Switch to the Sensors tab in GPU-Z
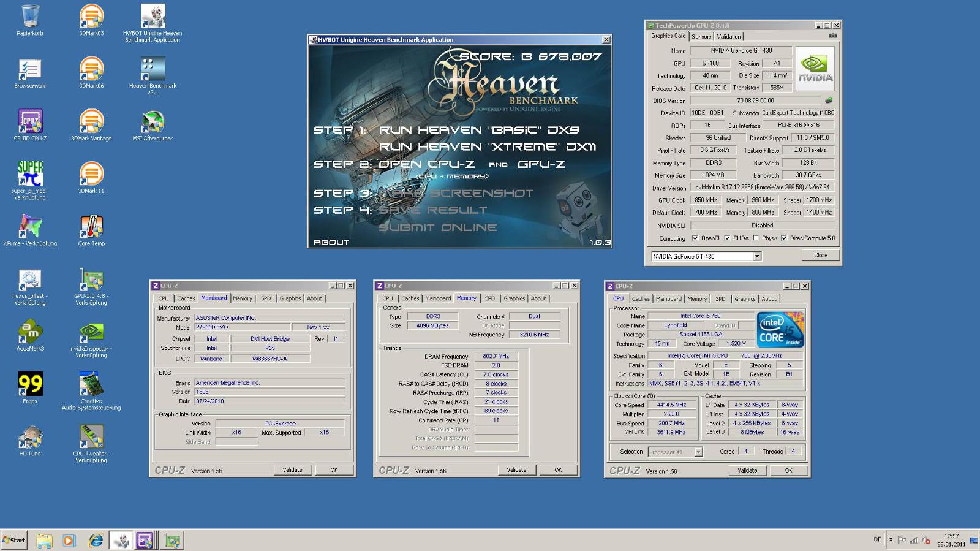 [x=701, y=37]
